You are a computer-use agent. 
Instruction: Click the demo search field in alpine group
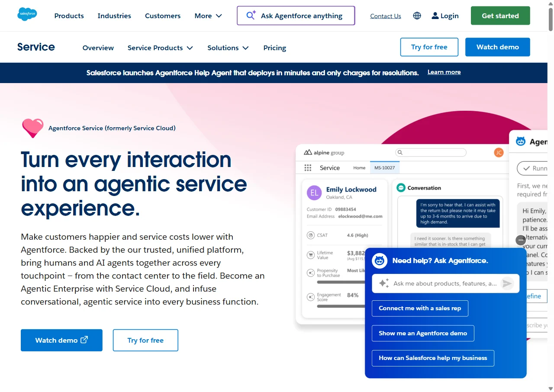pyautogui.click(x=431, y=152)
